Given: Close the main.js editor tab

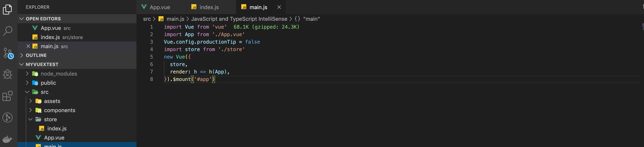Looking at the screenshot, I should pyautogui.click(x=279, y=7).
